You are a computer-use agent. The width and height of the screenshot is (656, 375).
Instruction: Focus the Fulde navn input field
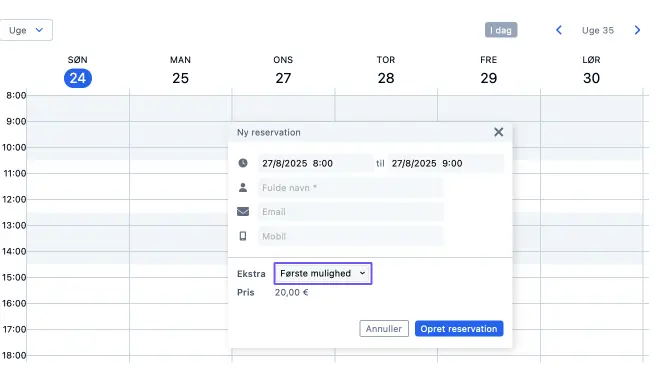(x=351, y=188)
